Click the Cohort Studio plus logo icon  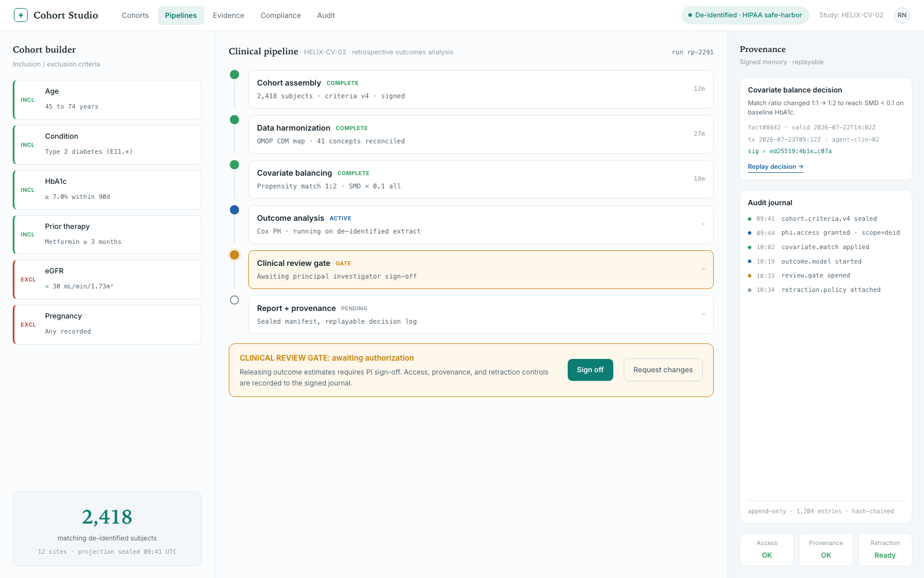[21, 15]
